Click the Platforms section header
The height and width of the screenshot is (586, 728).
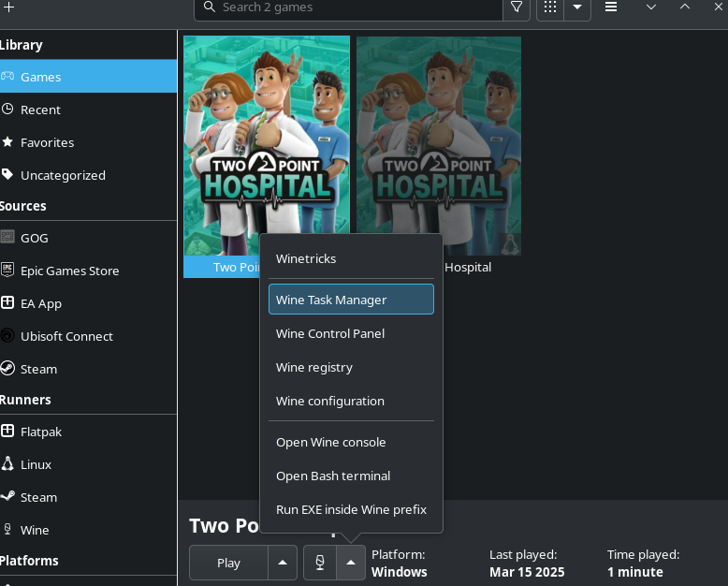pos(29,561)
